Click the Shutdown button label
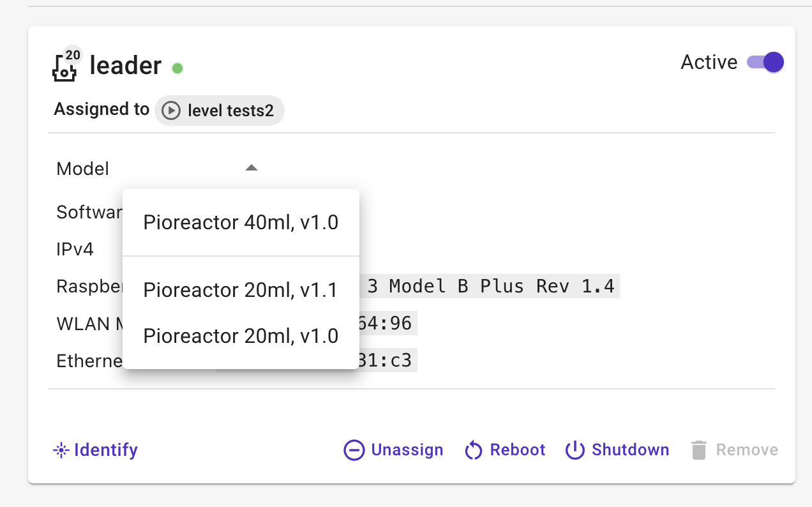The image size is (812, 507). coord(631,450)
